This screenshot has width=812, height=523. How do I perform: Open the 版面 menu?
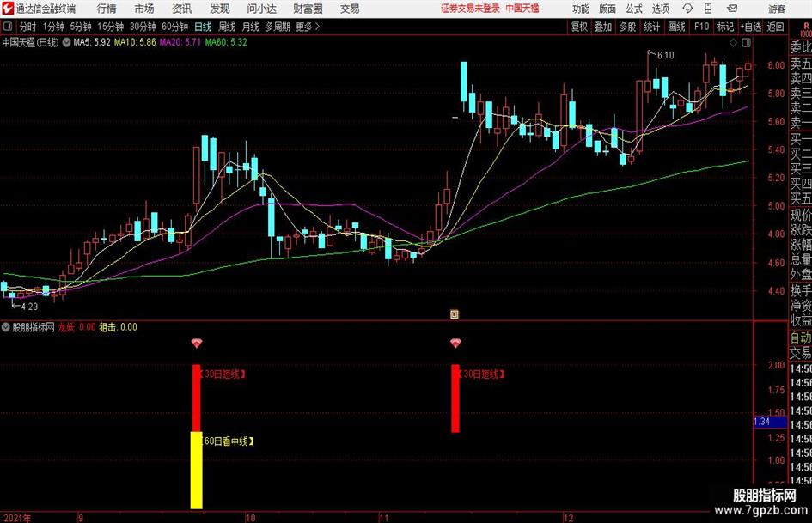(607, 9)
